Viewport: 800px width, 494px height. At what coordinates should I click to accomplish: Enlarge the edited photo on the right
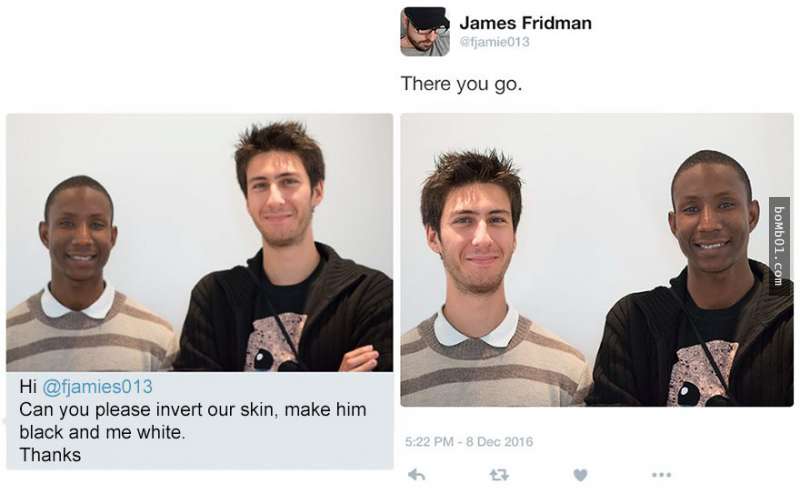click(x=597, y=260)
